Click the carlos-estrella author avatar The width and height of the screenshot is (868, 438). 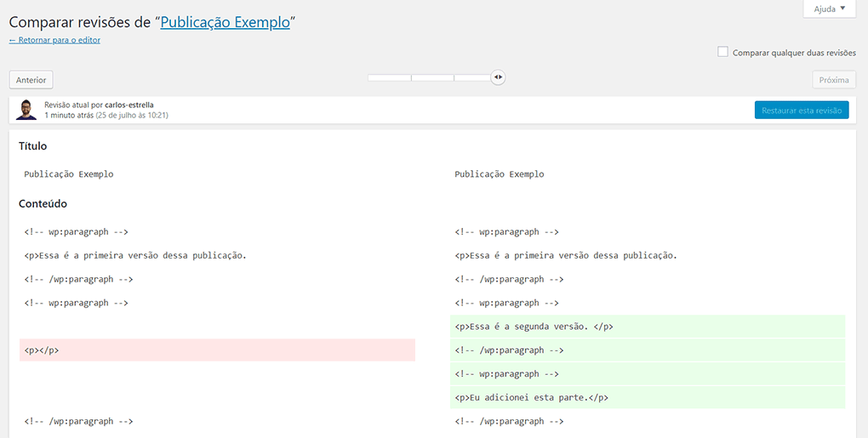(26, 110)
